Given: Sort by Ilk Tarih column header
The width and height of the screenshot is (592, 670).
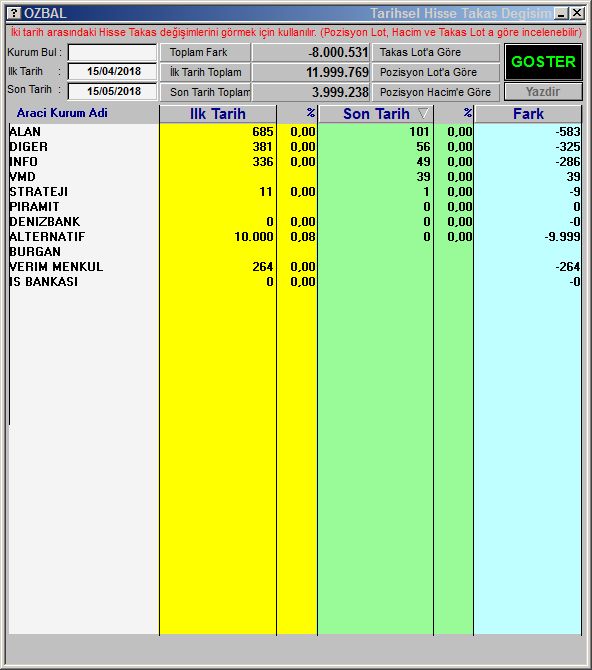Looking at the screenshot, I should 218,114.
